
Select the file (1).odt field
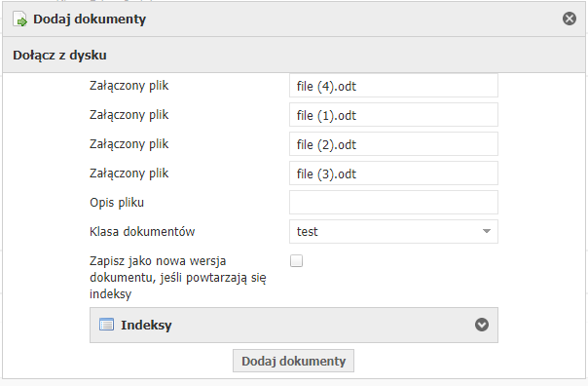(393, 115)
